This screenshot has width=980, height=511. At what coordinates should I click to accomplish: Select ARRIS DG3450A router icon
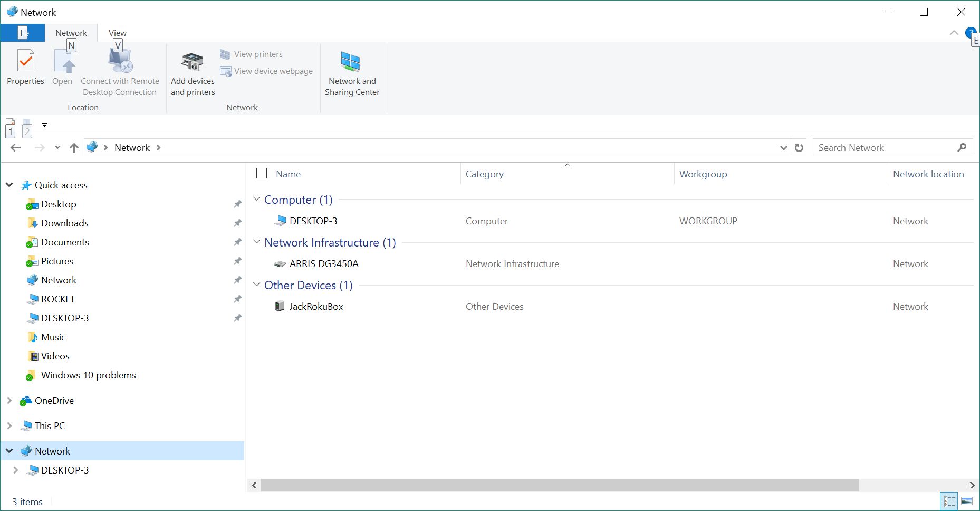pyautogui.click(x=280, y=263)
